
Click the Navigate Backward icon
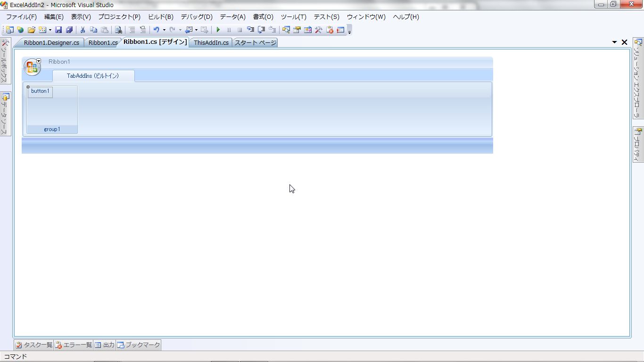pyautogui.click(x=189, y=30)
